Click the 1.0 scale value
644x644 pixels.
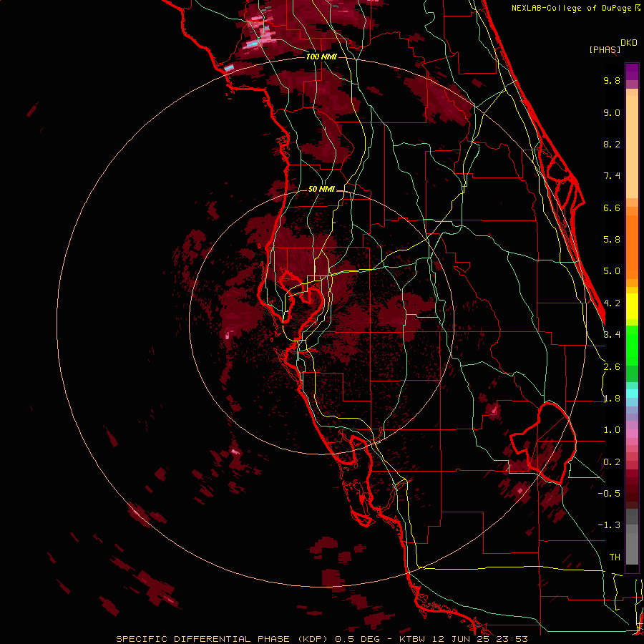click(612, 430)
